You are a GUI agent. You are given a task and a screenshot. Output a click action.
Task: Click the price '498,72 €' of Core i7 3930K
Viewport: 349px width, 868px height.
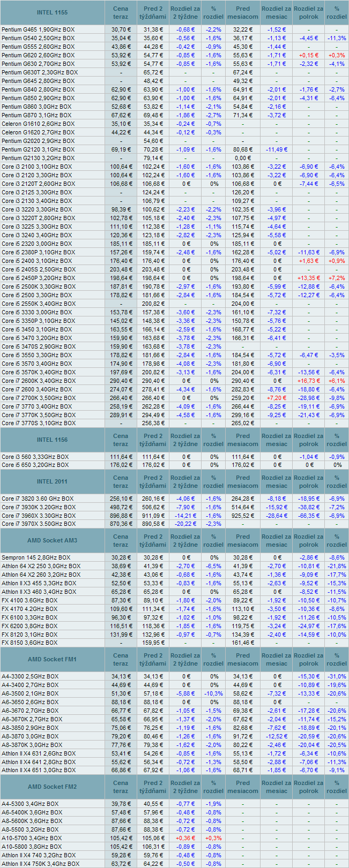(121, 507)
